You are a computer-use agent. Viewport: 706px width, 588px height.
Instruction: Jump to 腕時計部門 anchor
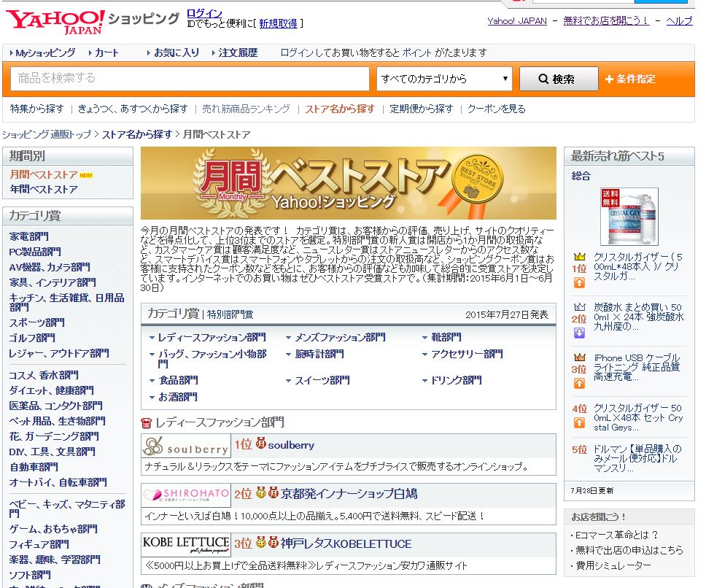319,355
